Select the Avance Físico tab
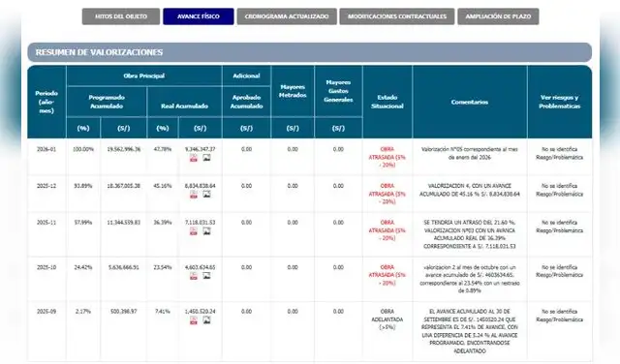This screenshot has height=364, width=620. (x=198, y=16)
